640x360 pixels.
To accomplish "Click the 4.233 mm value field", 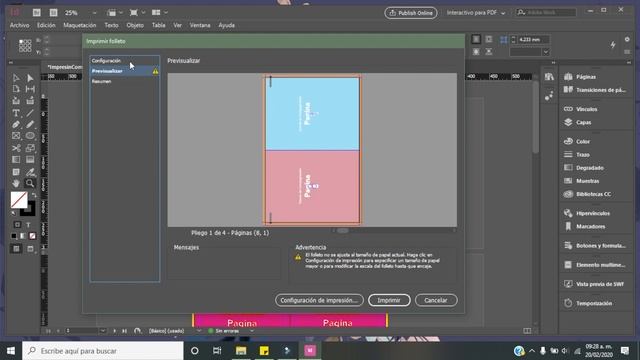I will pyautogui.click(x=533, y=40).
